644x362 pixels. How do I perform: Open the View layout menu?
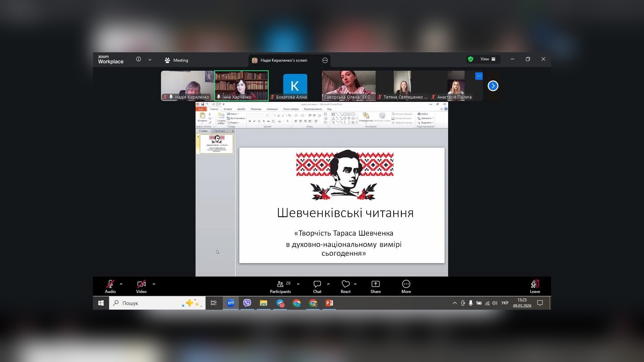tap(488, 59)
